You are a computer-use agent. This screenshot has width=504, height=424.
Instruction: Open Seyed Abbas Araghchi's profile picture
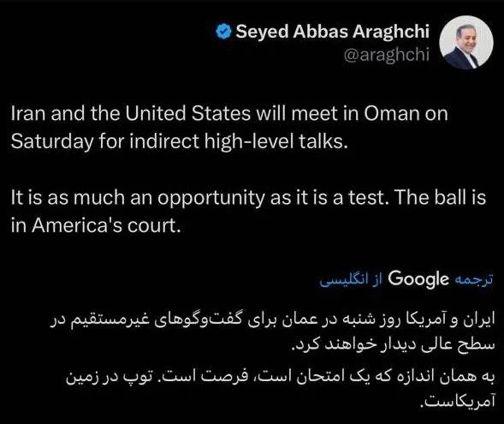pyautogui.click(x=466, y=42)
